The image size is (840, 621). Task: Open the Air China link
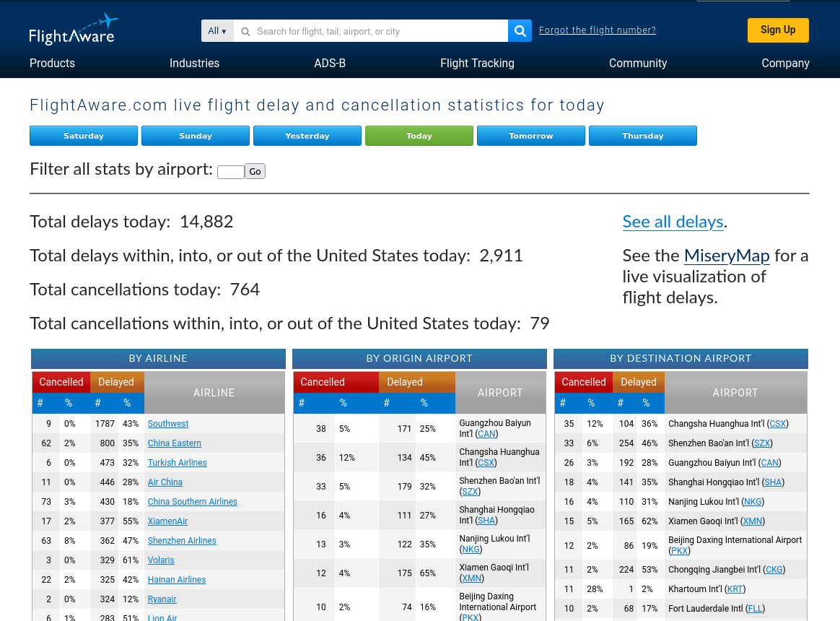pos(165,482)
